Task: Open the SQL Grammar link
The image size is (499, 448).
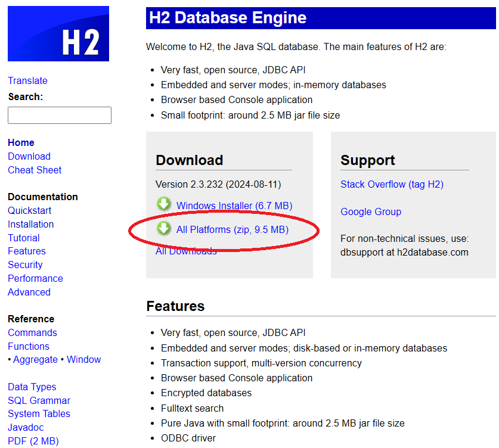Action: tap(39, 400)
